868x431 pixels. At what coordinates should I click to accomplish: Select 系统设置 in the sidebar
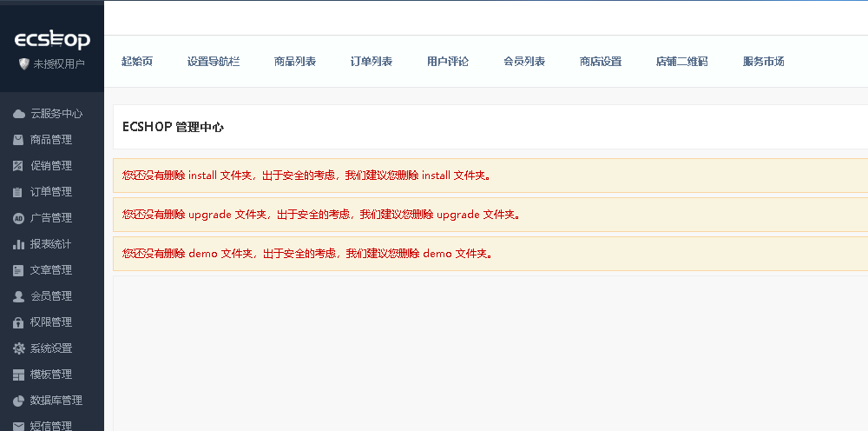(52, 348)
